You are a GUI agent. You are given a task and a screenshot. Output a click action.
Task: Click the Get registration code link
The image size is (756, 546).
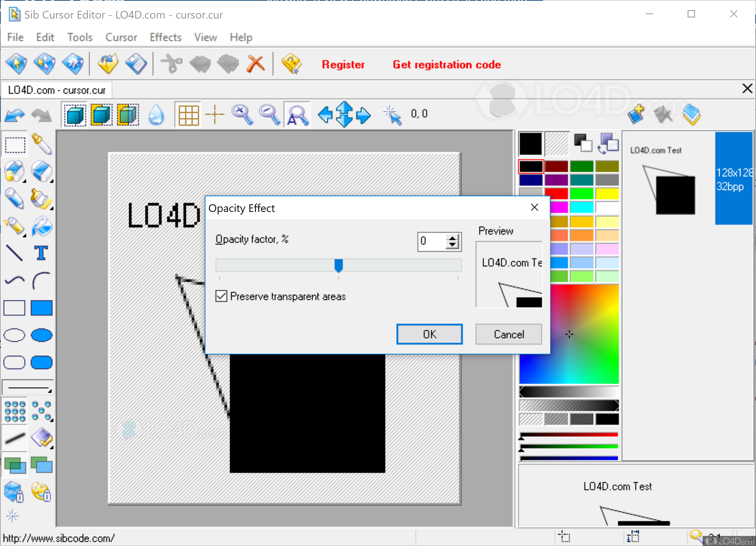tap(447, 64)
